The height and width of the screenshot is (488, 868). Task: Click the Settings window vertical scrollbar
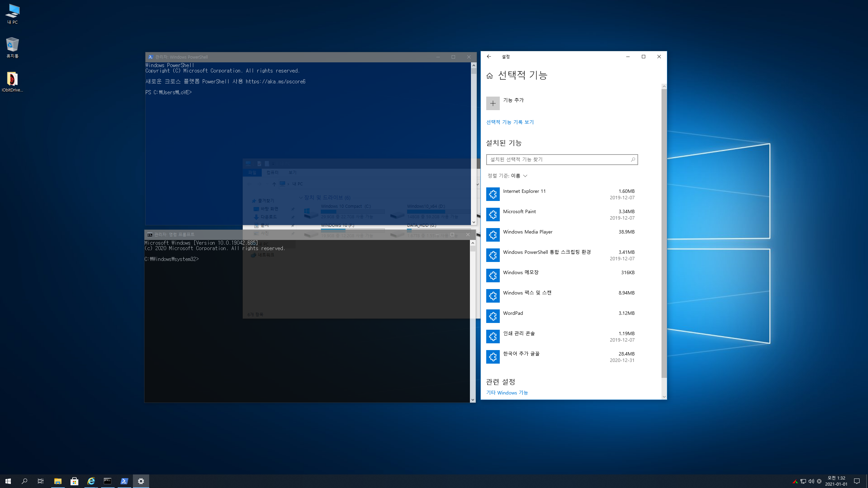coord(664,234)
